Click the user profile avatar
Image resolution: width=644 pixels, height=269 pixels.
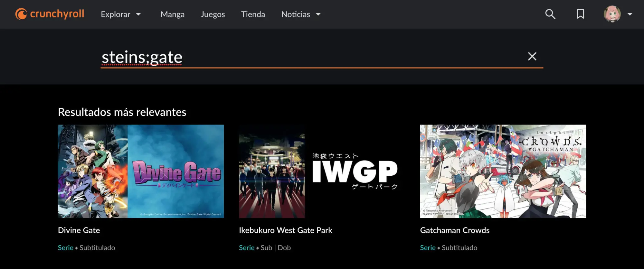coord(612,14)
